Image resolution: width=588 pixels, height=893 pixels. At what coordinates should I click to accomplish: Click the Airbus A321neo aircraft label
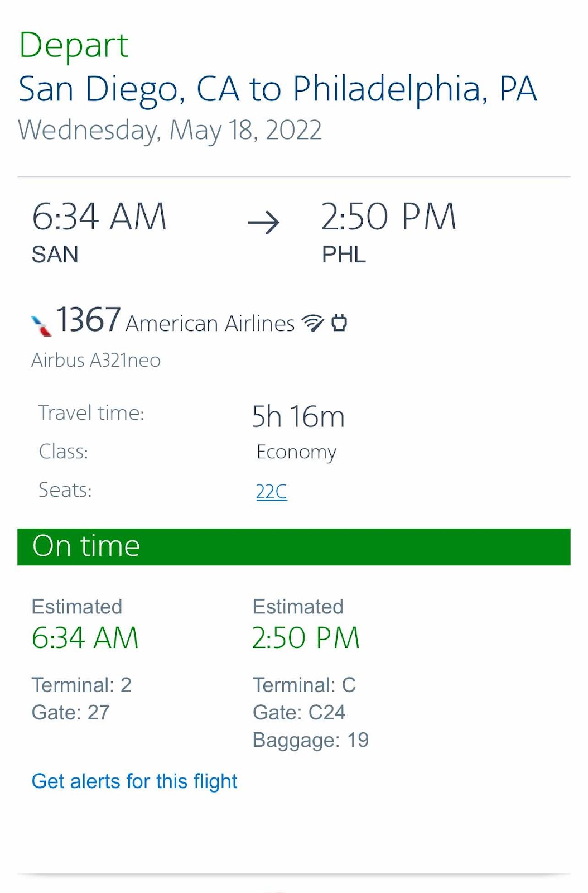(x=96, y=360)
